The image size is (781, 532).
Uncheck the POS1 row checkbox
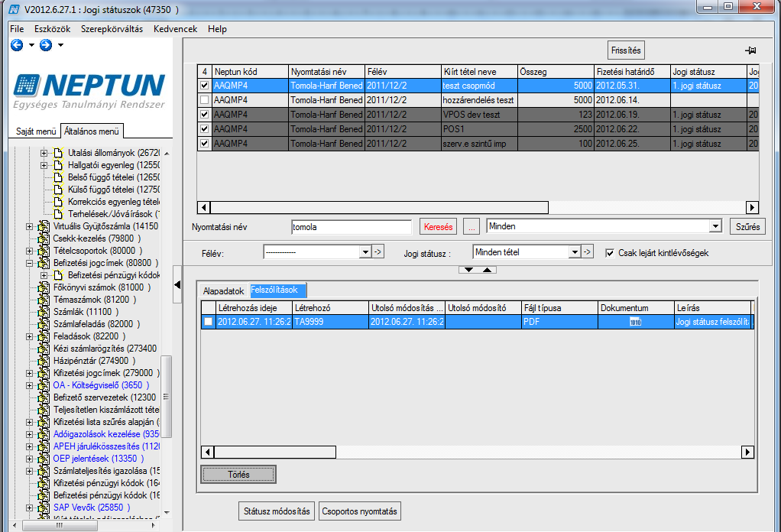tap(204, 129)
